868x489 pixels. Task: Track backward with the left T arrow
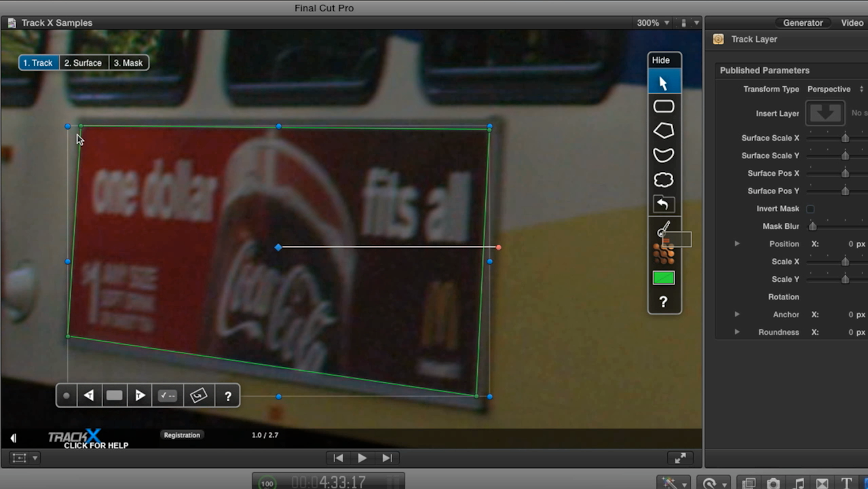click(89, 396)
